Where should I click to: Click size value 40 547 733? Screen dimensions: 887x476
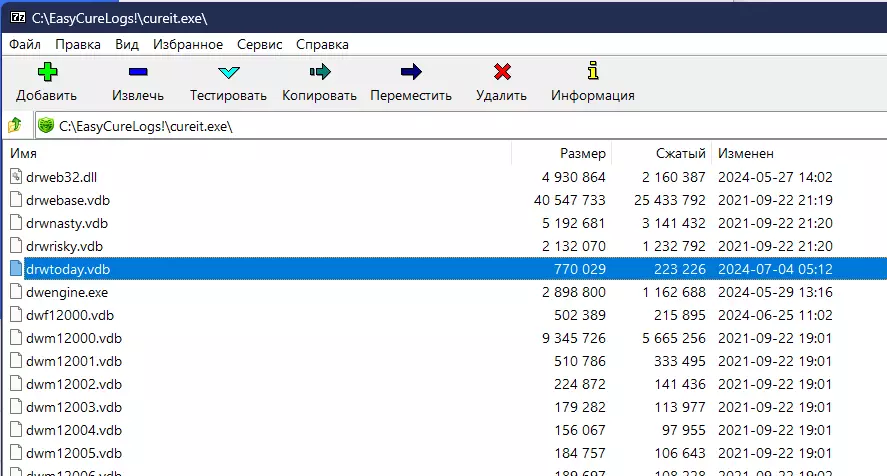(570, 200)
